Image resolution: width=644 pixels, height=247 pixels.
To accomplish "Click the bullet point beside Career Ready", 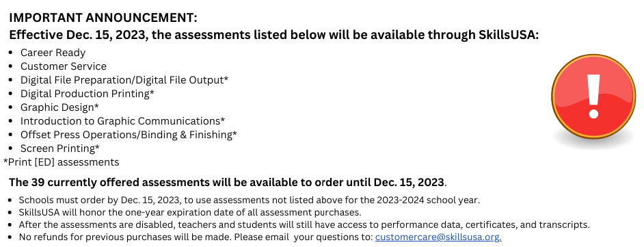I will coord(11,53).
